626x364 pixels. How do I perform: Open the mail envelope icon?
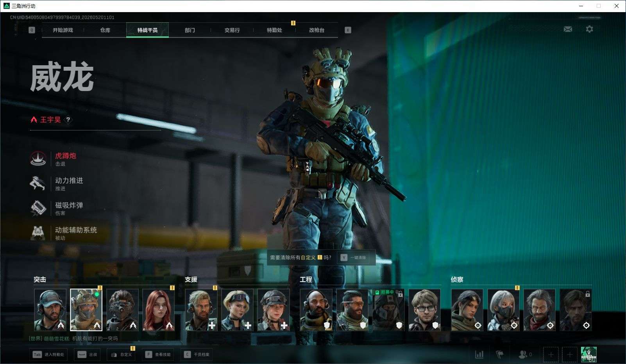coord(568,29)
